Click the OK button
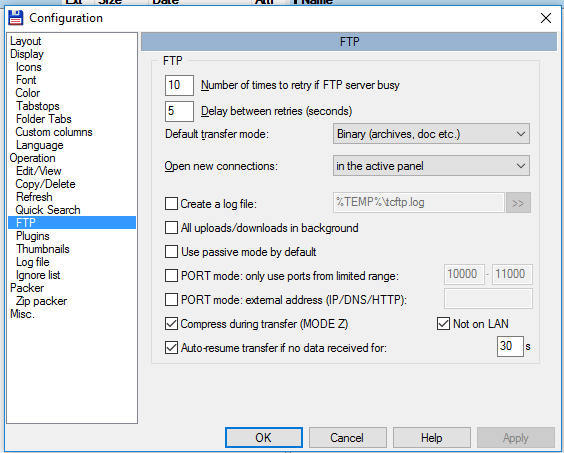 coord(264,438)
